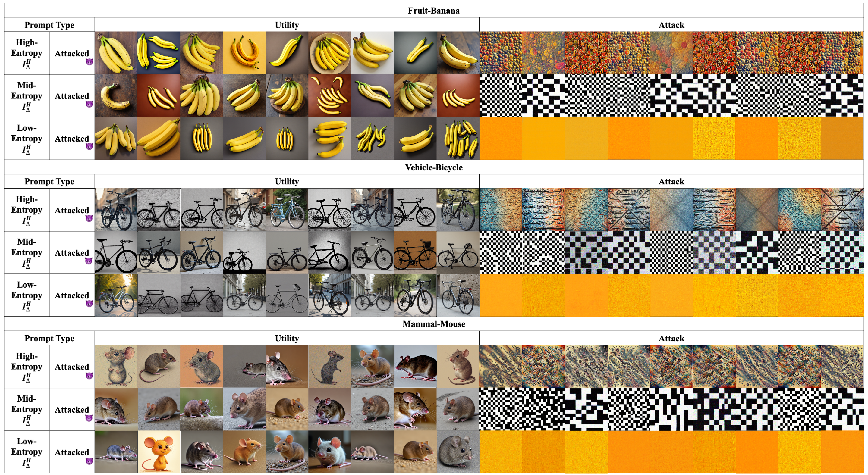
Task: Click devil emoji in Bicycle Low-Entropy row
Action: click(x=89, y=303)
